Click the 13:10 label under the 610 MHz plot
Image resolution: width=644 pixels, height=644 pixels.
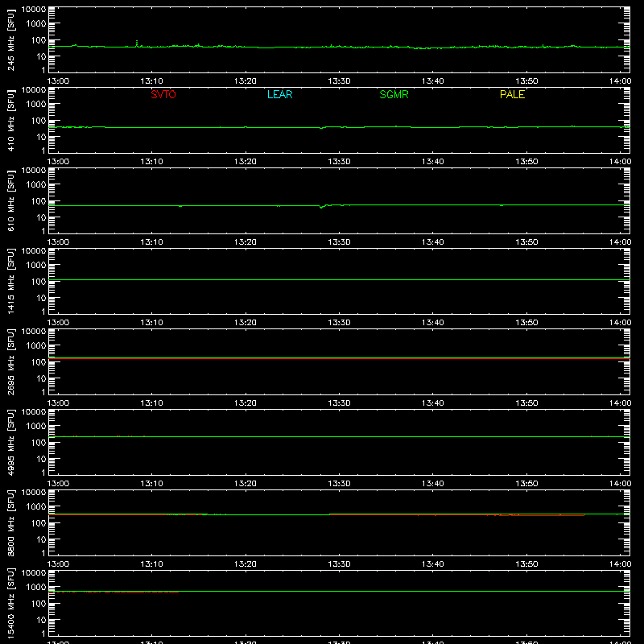click(151, 242)
